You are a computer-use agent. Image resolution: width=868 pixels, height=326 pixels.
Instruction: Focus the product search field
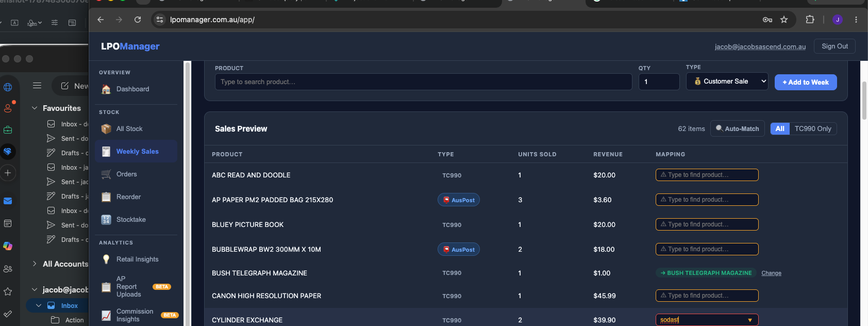[x=423, y=82]
